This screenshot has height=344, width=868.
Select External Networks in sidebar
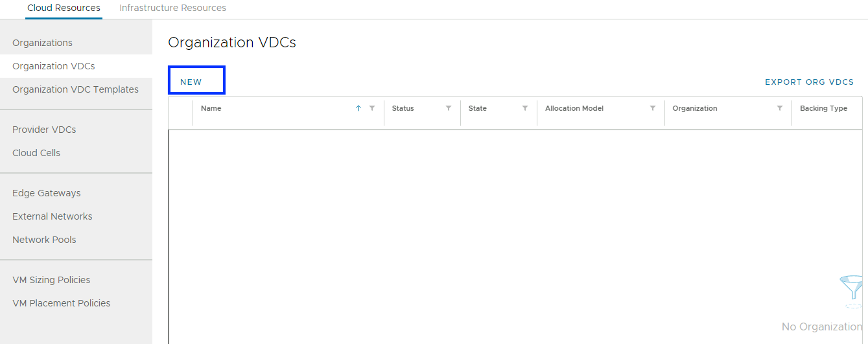pos(53,216)
